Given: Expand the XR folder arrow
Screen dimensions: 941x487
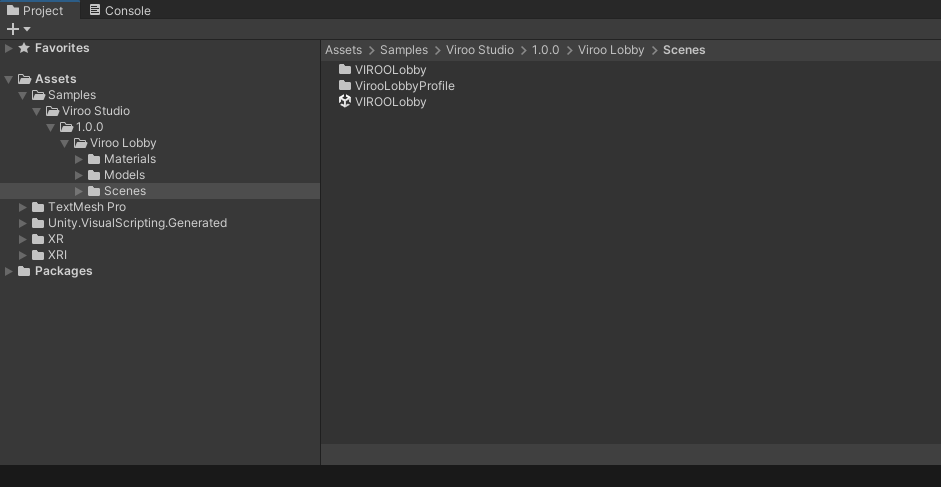Looking at the screenshot, I should point(22,239).
